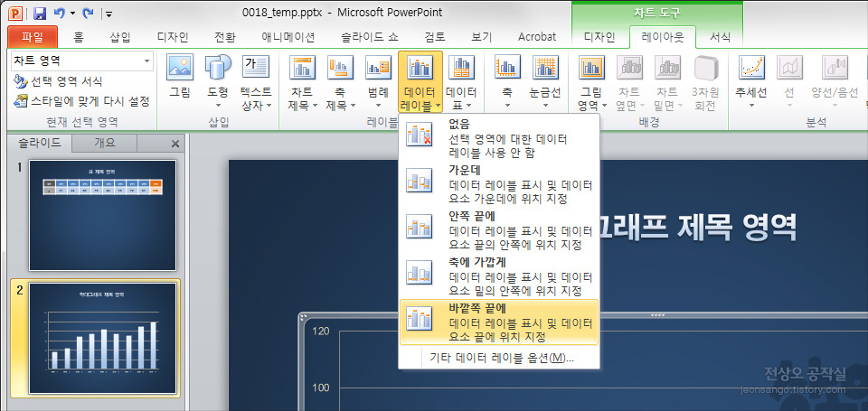This screenshot has height=411, width=868.
Task: Click the 100 axis value on chart
Action: pyautogui.click(x=320, y=388)
